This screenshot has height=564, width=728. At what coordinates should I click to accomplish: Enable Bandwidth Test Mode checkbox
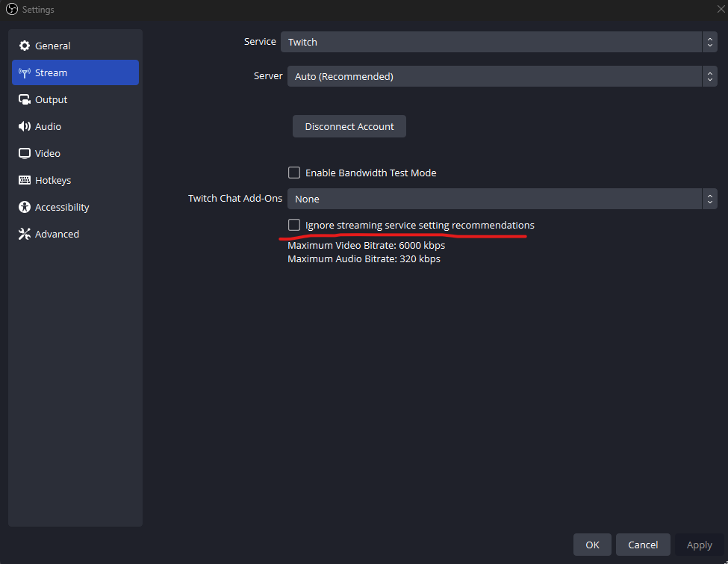pos(294,173)
